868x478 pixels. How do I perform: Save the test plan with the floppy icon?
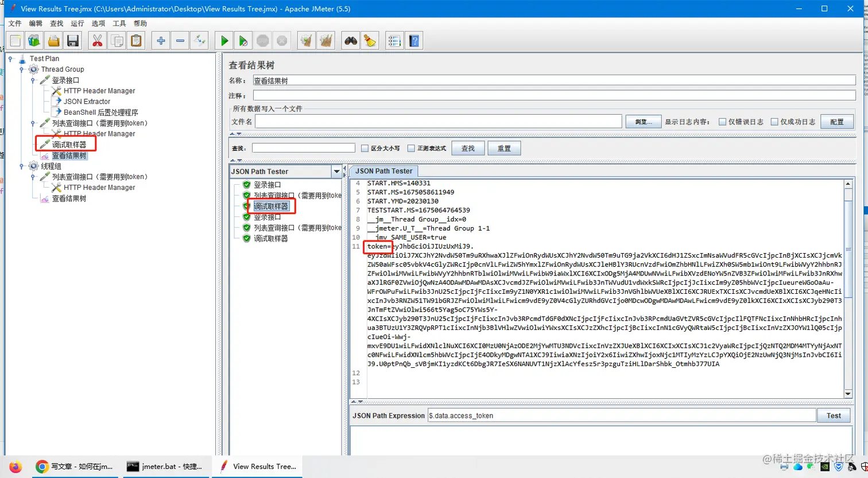tap(73, 41)
